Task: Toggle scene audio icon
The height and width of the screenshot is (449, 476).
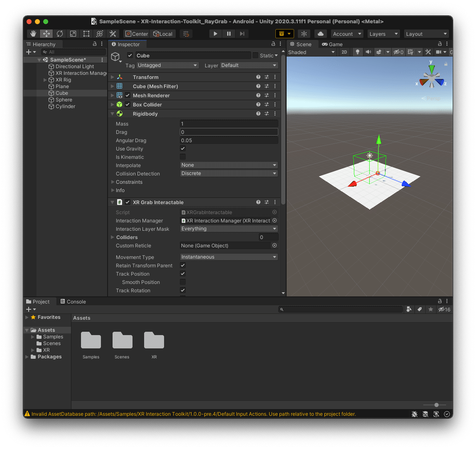Action: (x=368, y=52)
